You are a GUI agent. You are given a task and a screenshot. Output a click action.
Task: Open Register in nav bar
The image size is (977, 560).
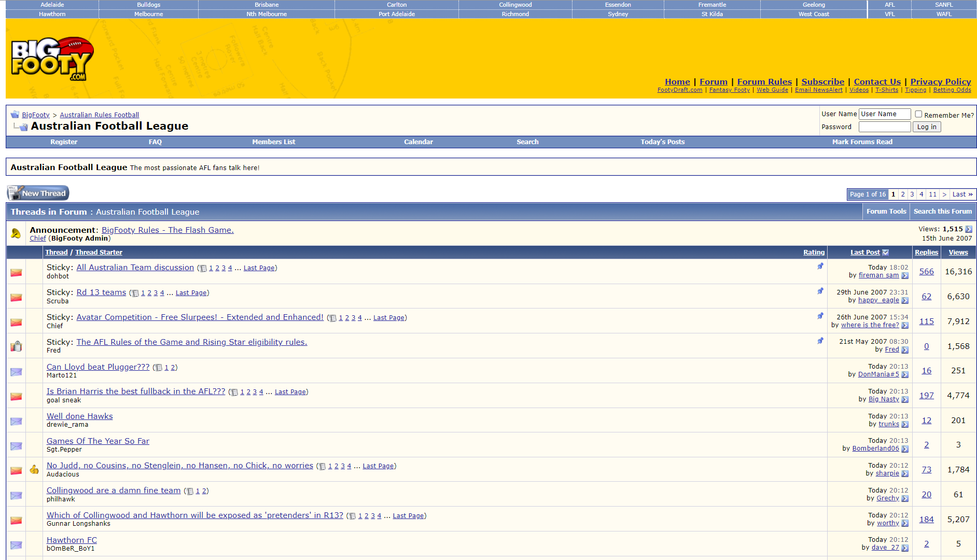coord(64,142)
